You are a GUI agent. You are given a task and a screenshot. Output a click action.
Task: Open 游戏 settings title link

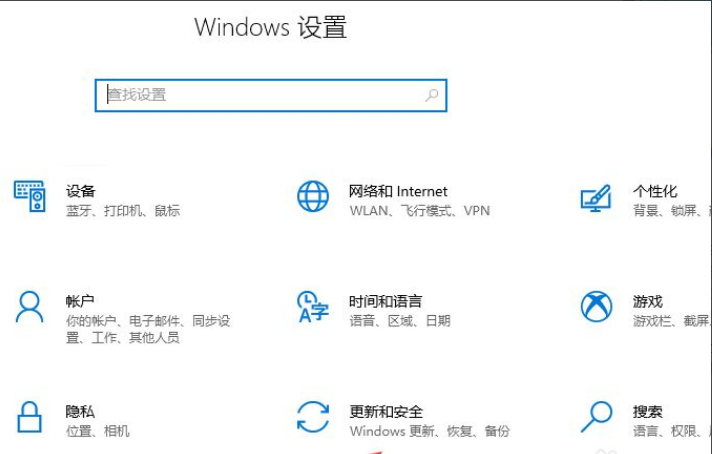click(x=647, y=301)
